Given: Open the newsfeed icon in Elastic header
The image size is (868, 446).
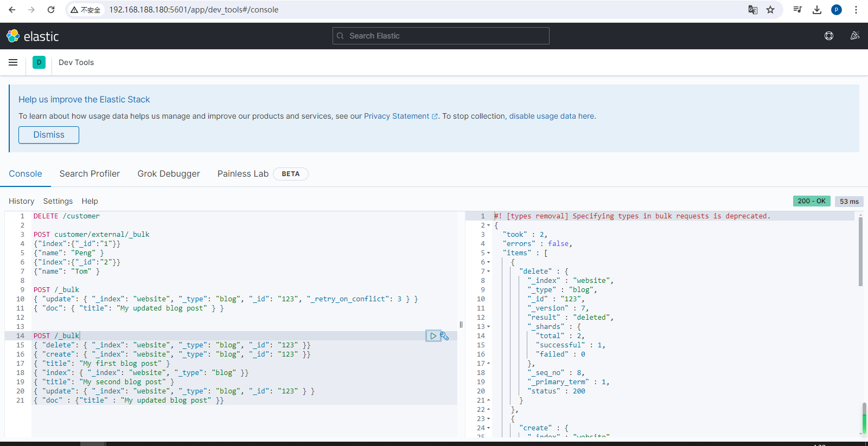Looking at the screenshot, I should 855,36.
